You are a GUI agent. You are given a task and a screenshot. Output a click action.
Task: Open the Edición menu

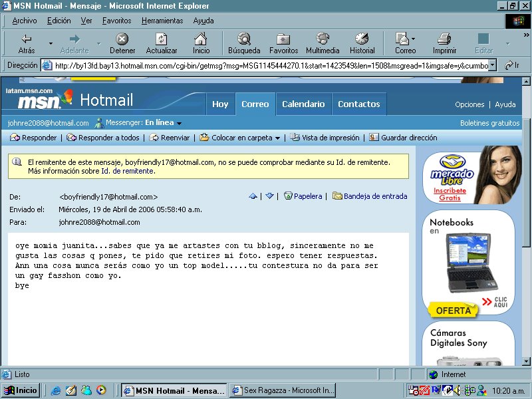(59, 21)
